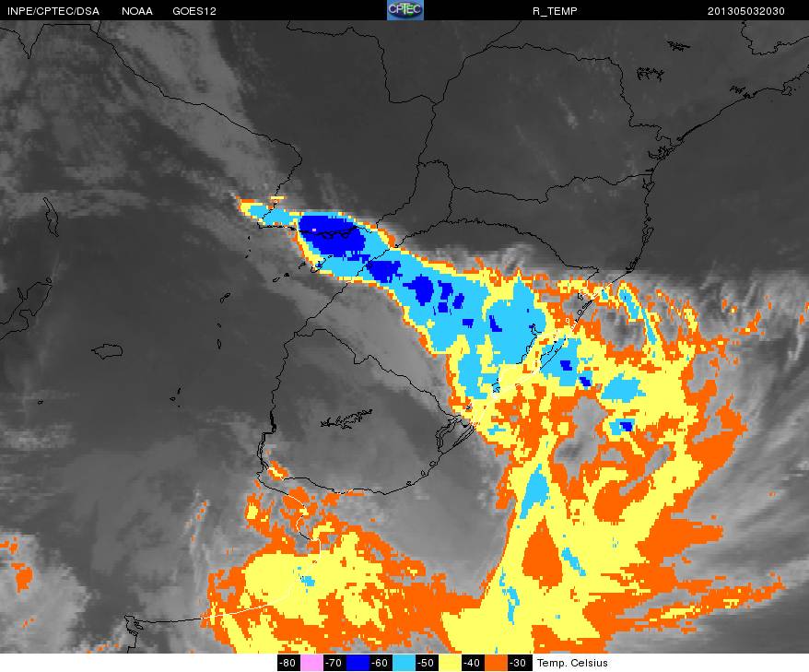
Task: Click the -70 legend value
Action: tap(334, 663)
